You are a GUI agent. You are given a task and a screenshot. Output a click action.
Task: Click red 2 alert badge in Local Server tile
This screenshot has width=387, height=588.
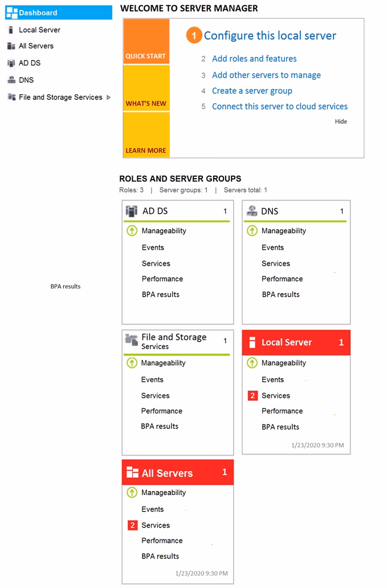tap(253, 396)
